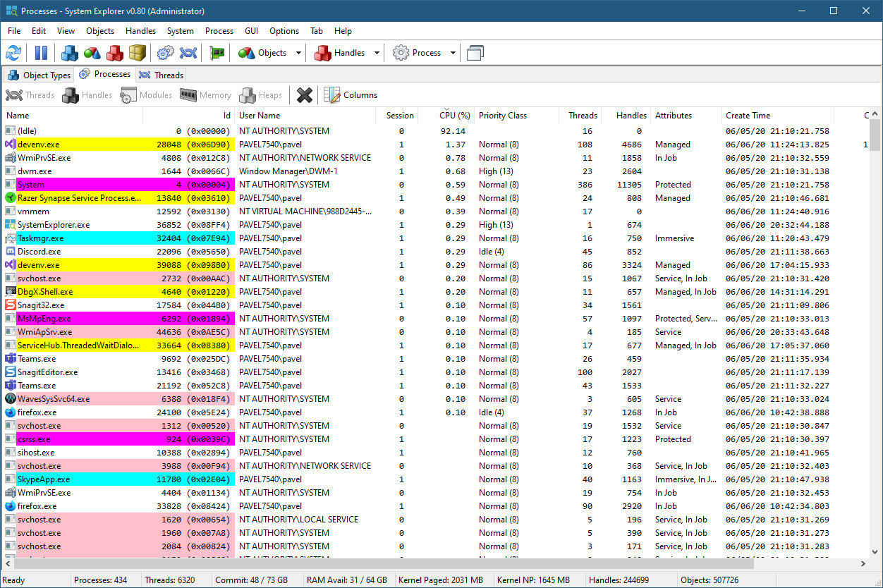
Task: Click the WavesSysSvc64.exe process icon
Action: [x=11, y=399]
